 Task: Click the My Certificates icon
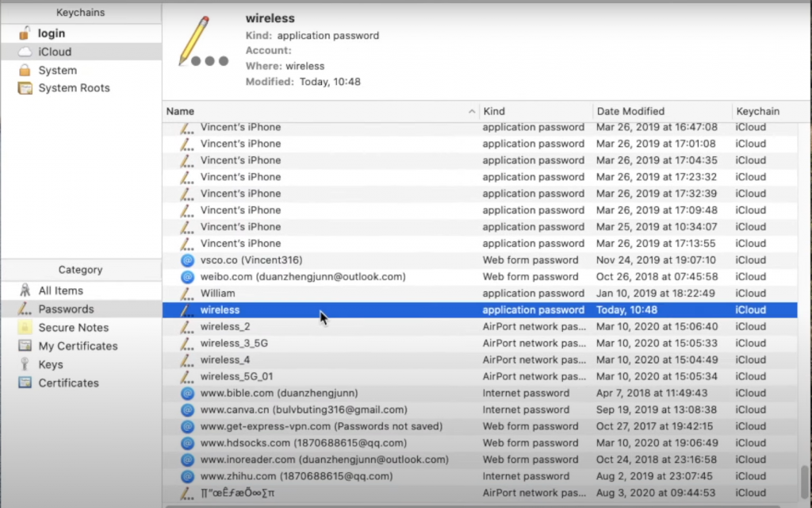[x=25, y=346]
